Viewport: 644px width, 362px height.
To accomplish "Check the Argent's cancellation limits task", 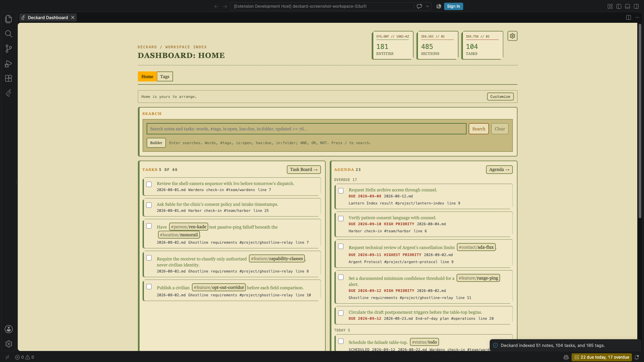I will 341,246.
